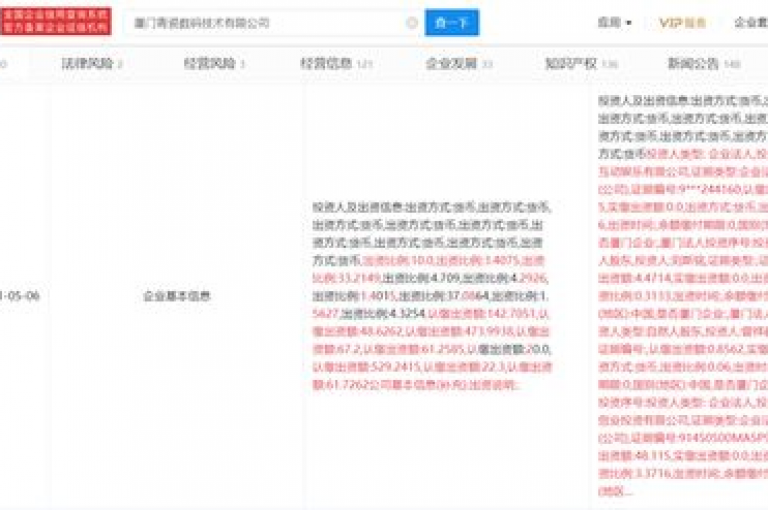This screenshot has height=510, width=768.
Task: Switch to the 知识产权 tab
Action: tap(581, 63)
